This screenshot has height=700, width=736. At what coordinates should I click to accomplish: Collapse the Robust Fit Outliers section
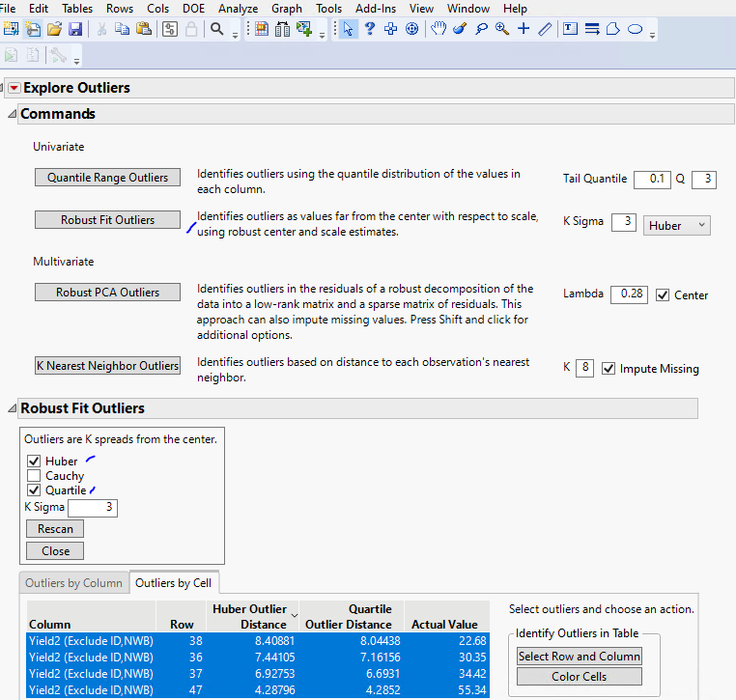13,408
